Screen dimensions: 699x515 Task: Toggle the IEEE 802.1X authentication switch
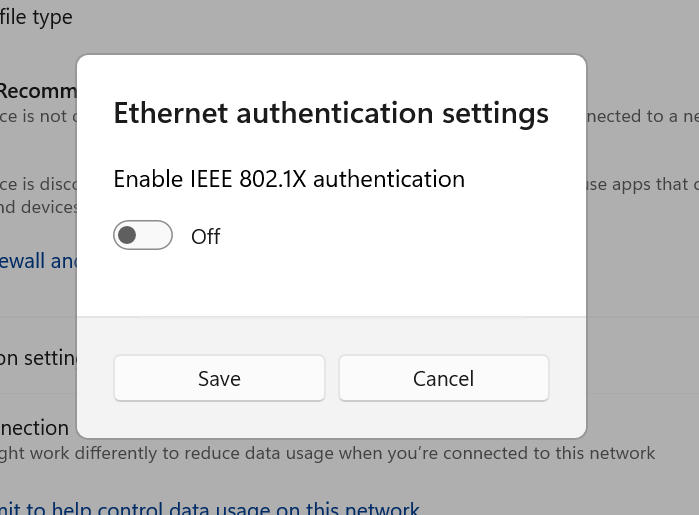143,236
